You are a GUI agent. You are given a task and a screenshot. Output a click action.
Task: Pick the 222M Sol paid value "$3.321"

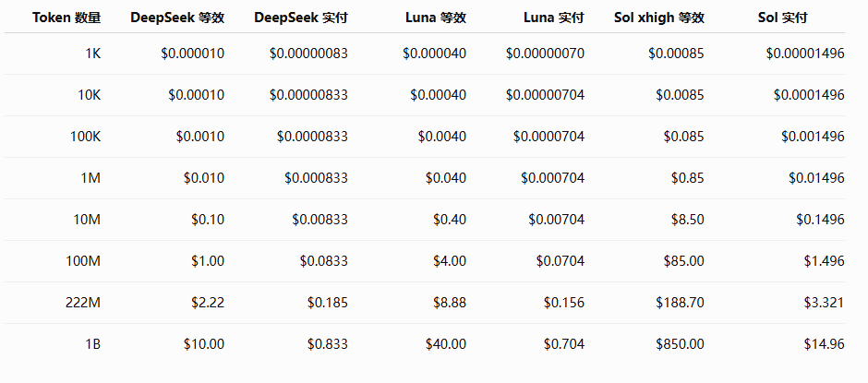(825, 303)
